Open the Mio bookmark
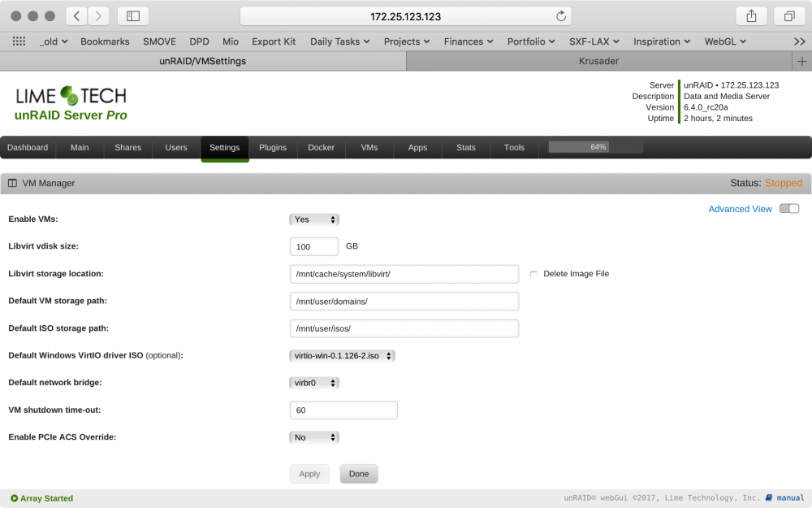The image size is (812, 508). (x=231, y=41)
